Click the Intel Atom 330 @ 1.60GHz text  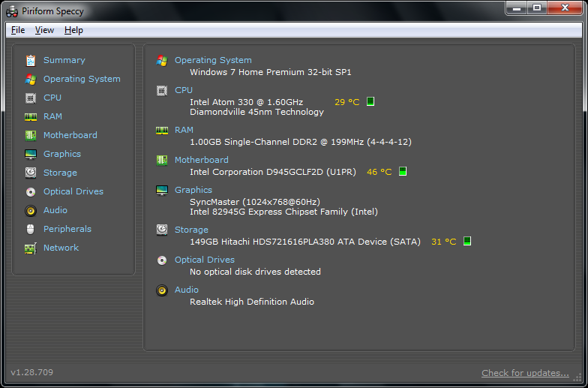246,102
